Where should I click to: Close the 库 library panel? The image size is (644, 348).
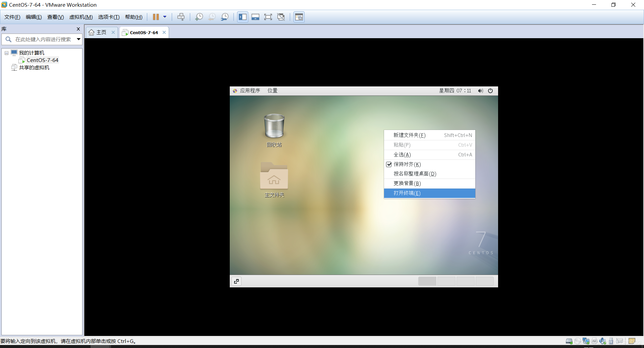coord(78,29)
